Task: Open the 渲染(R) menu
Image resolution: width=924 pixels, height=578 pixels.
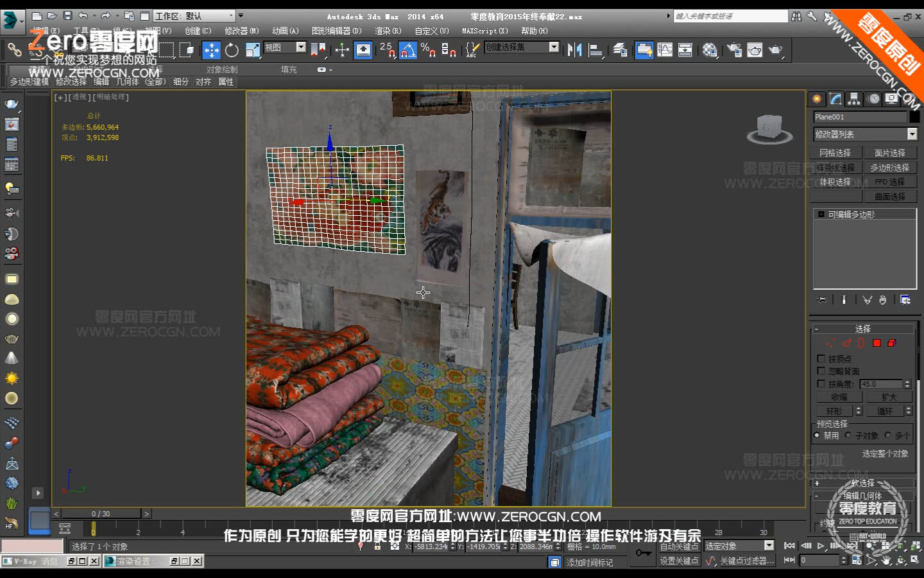Action: tap(388, 31)
